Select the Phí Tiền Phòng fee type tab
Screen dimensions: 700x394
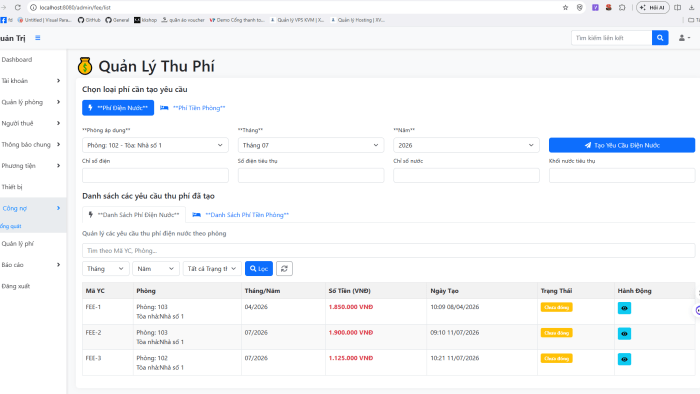coord(192,108)
